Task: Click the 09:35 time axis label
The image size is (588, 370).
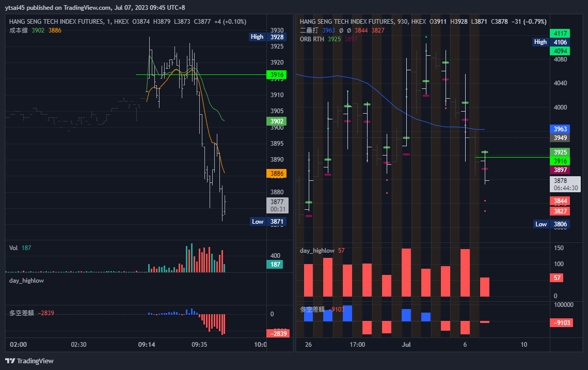Action: click(199, 345)
